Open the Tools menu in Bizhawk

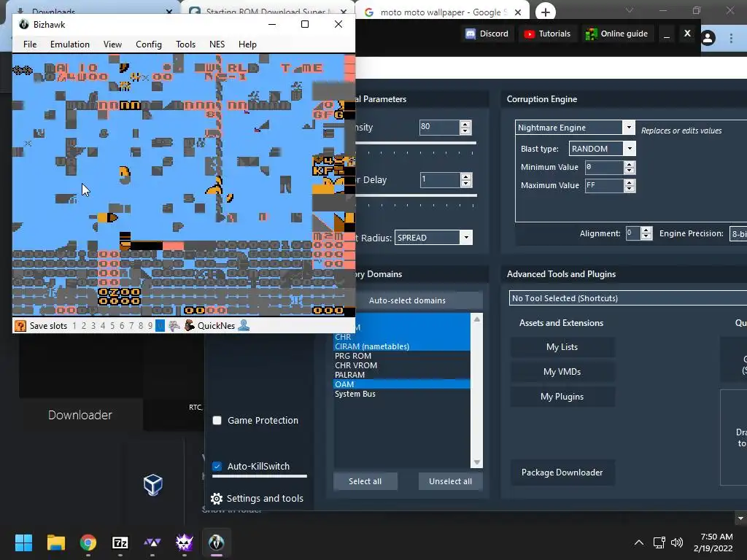[185, 44]
